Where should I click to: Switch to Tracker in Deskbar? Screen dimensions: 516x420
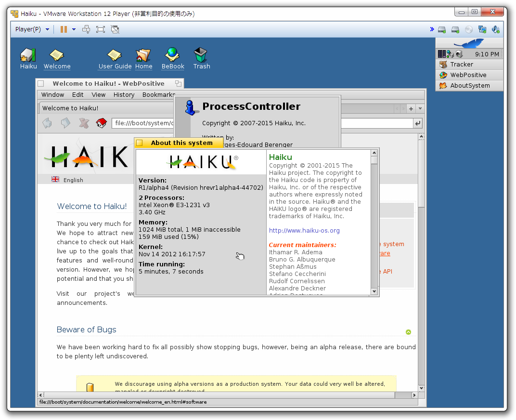click(x=469, y=65)
